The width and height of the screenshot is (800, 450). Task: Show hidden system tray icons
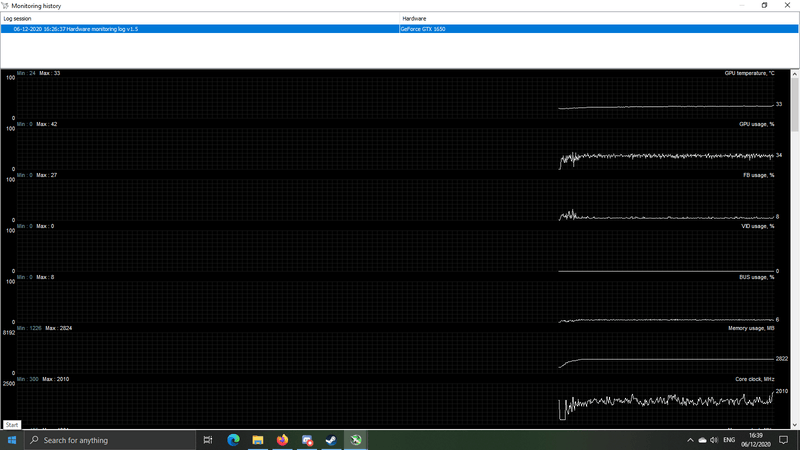pos(690,440)
